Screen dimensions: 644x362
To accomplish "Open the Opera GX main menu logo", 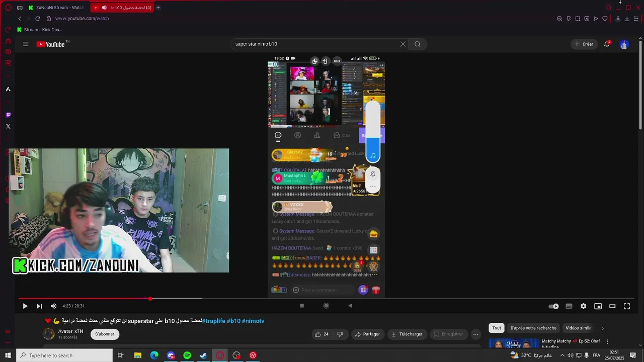I will click(8, 8).
